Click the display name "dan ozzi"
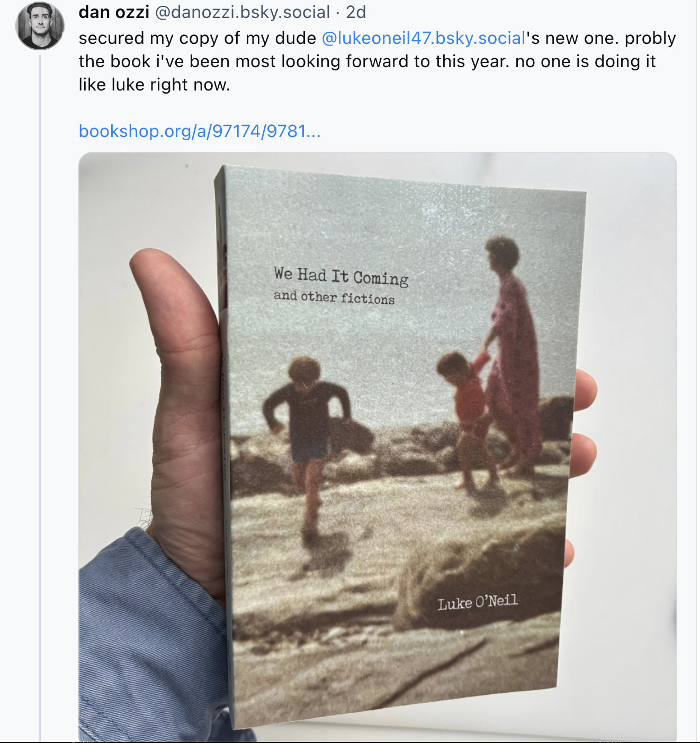 114,12
